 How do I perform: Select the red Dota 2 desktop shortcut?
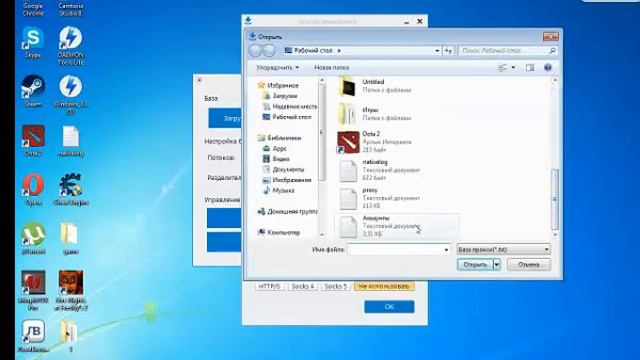click(33, 140)
